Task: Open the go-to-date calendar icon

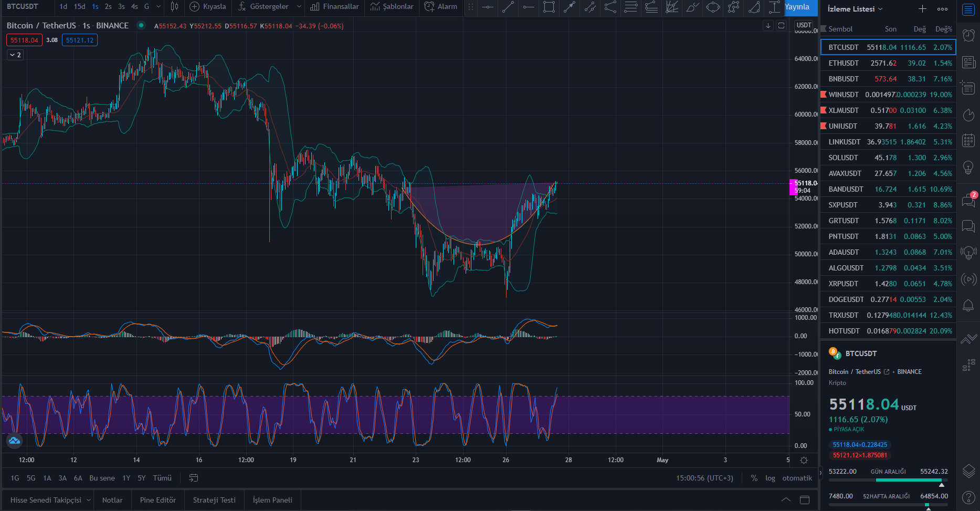Action: (x=193, y=478)
